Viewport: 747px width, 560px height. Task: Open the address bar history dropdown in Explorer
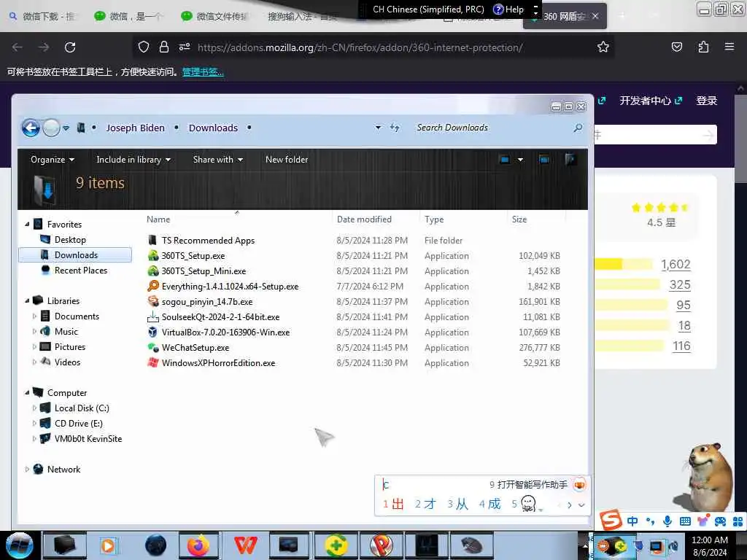click(x=378, y=128)
